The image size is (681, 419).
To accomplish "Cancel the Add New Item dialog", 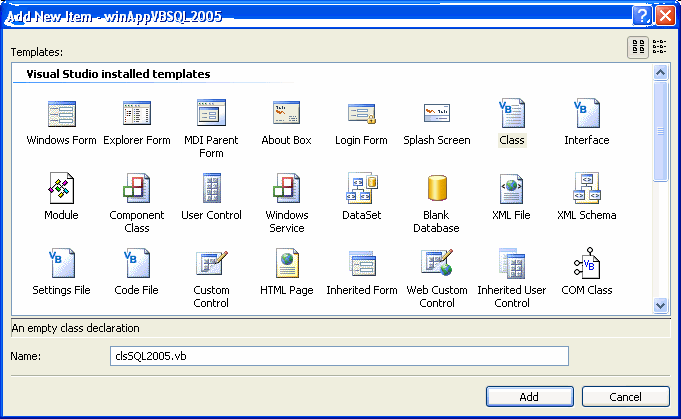I will [x=625, y=396].
